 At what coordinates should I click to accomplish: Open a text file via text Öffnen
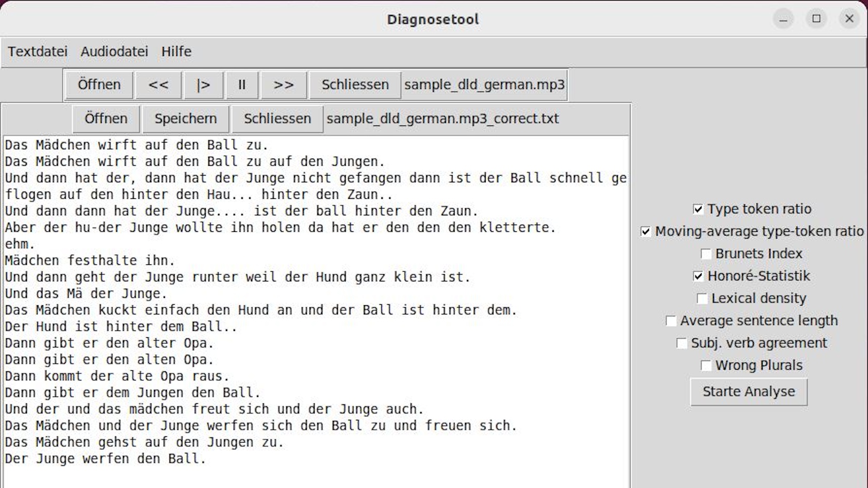coord(106,119)
